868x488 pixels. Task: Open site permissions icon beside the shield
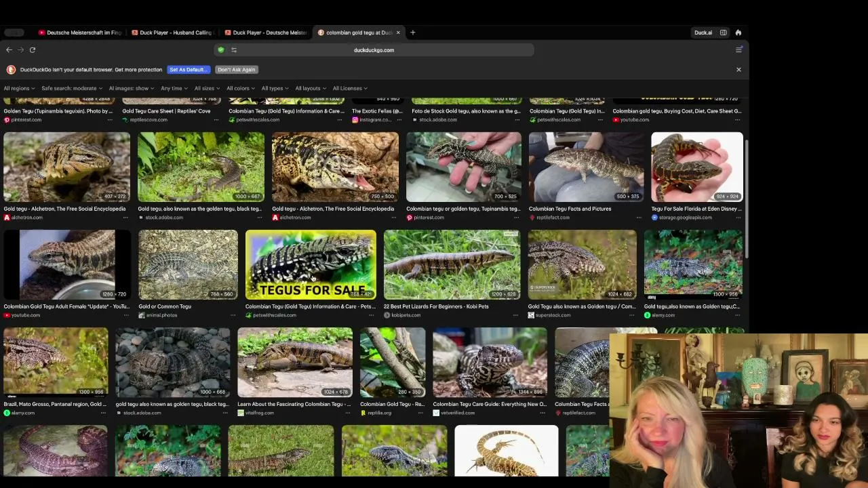234,49
